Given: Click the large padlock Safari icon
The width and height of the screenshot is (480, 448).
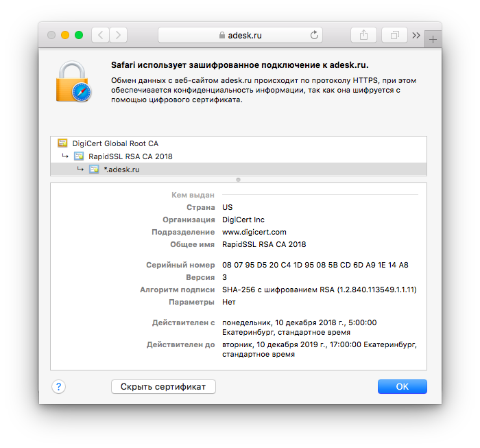Looking at the screenshot, I should coord(73,82).
